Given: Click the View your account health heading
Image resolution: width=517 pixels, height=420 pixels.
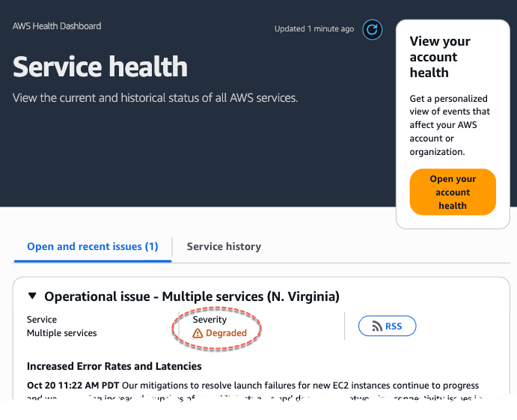Looking at the screenshot, I should pos(440,57).
